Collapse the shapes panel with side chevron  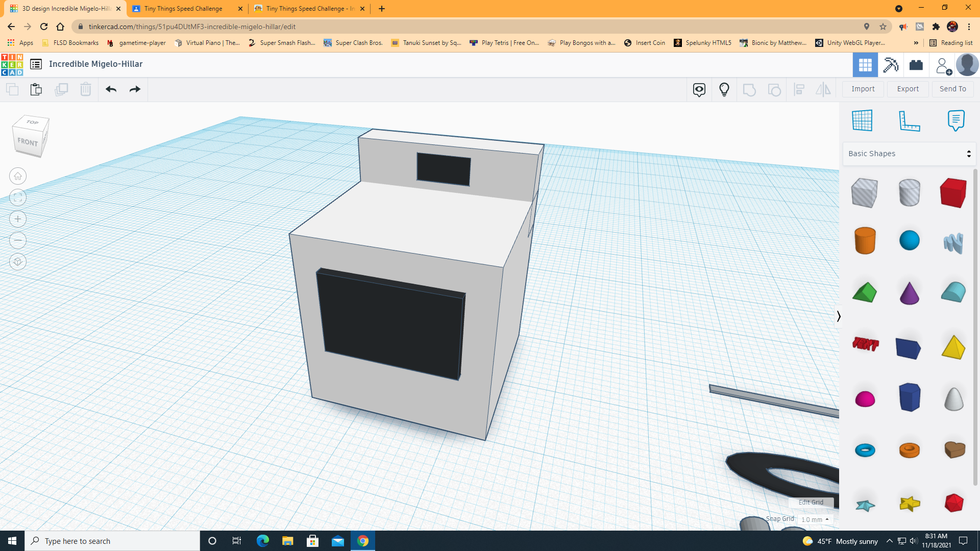point(839,316)
